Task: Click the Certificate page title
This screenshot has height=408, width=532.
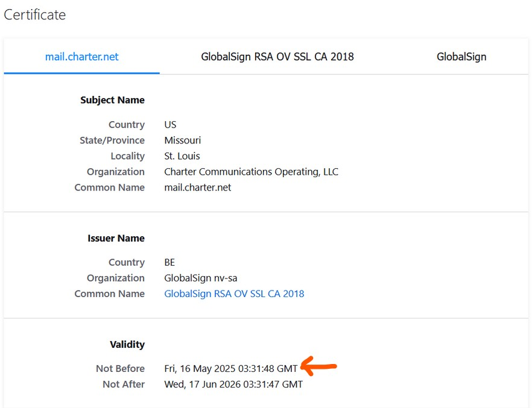Action: 34,14
